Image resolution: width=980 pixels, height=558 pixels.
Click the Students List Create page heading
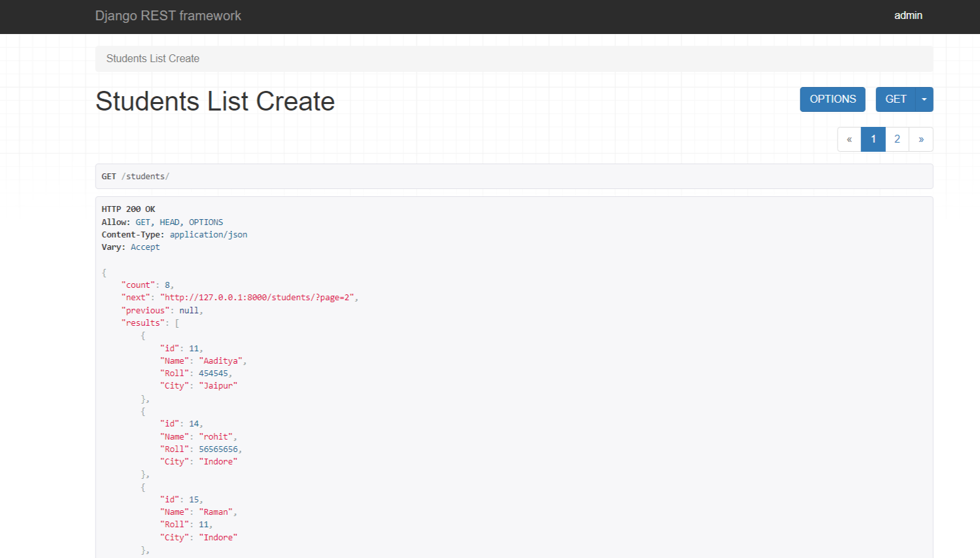pyautogui.click(x=215, y=101)
